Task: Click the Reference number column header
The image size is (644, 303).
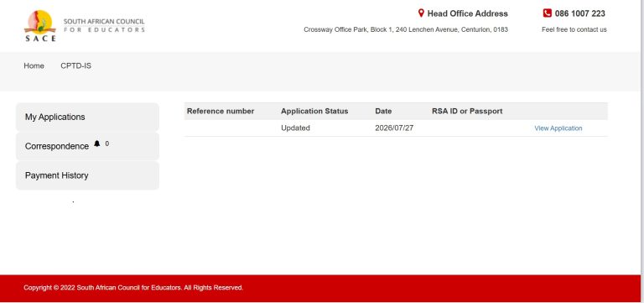Action: coord(221,112)
